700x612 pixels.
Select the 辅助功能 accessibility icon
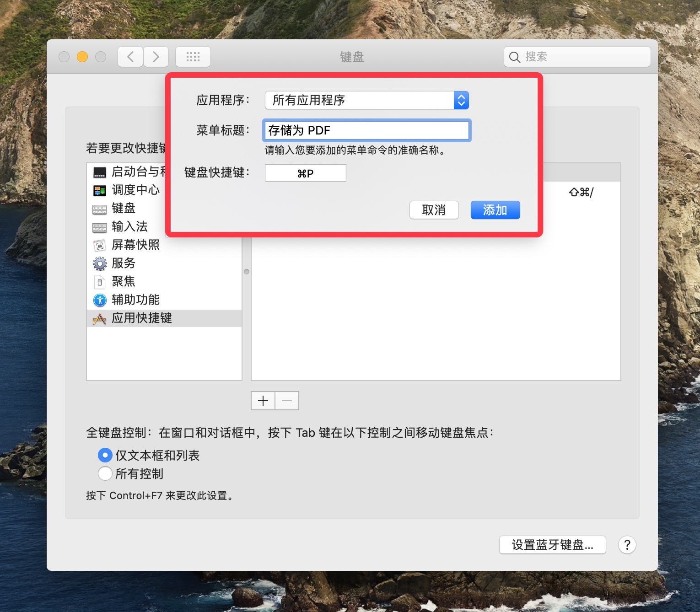pos(100,300)
